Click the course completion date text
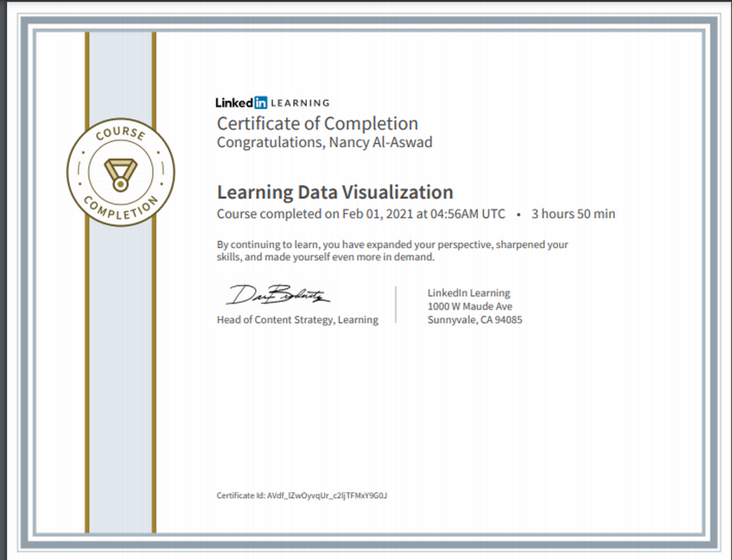Viewport: 732px width, 560px height. point(359,214)
